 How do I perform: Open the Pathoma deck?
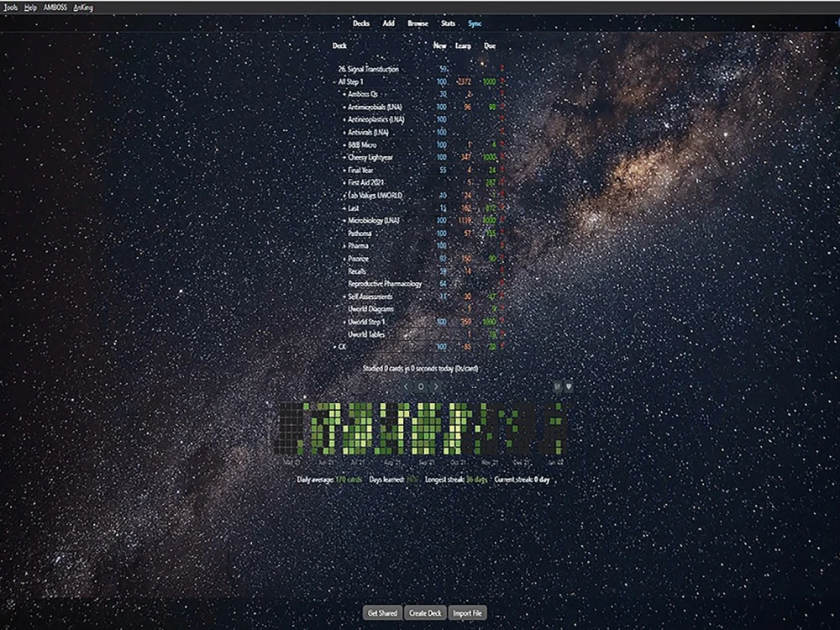tap(360, 234)
